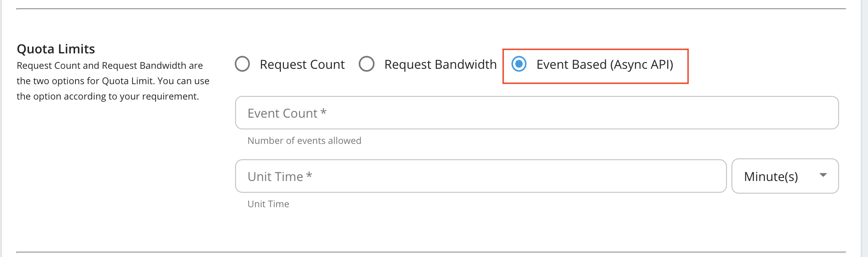Viewport: 868px width, 257px height.
Task: Click the Event Based (Async API) label text
Action: coord(604,65)
